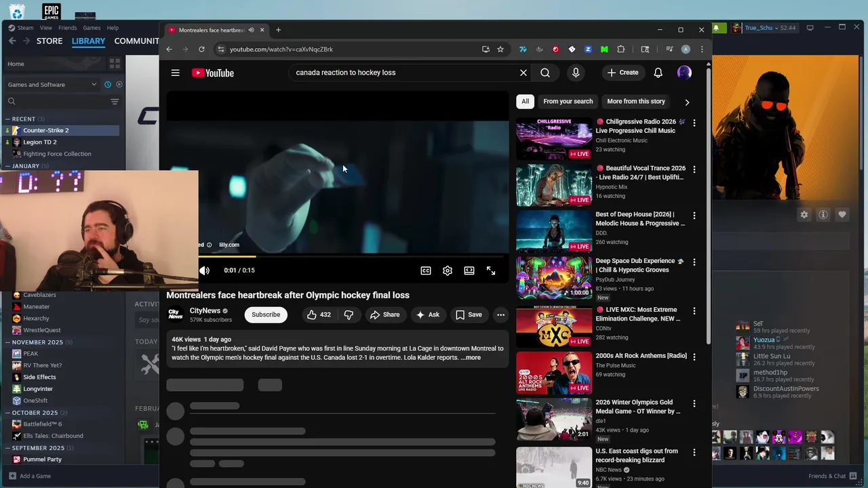Click the Chrome address bar URL
868x488 pixels.
click(x=281, y=49)
